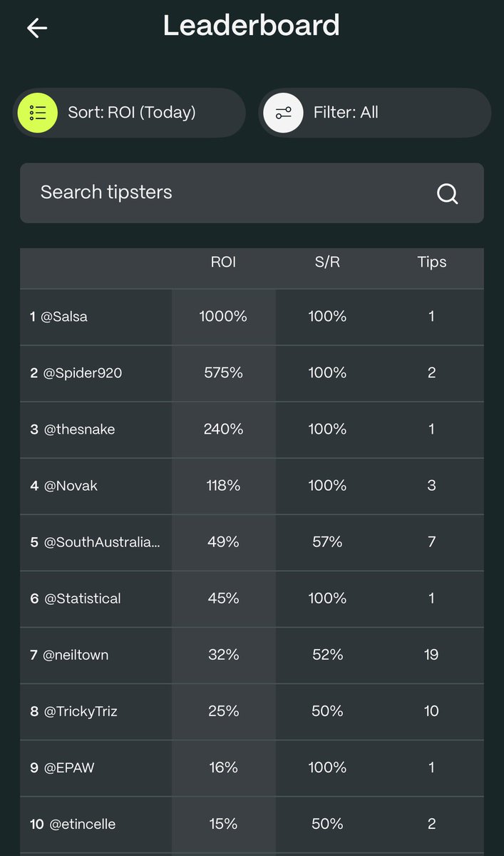Sort by ROI column header
Viewport: 504px width, 856px height.
(223, 263)
